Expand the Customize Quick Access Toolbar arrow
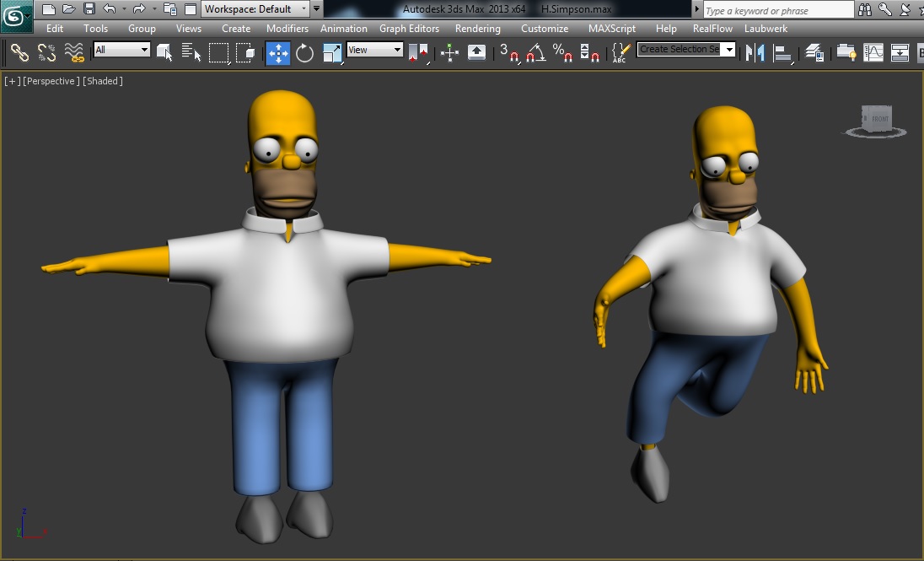The width and height of the screenshot is (924, 561). point(316,8)
